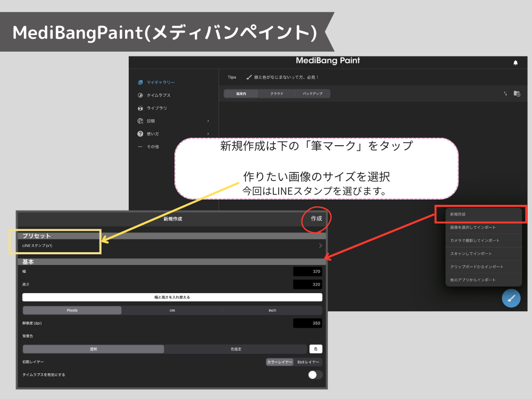The image size is (532, 399).
Task: Click the 幅と高さを入れ替える button
Action: (x=172, y=297)
